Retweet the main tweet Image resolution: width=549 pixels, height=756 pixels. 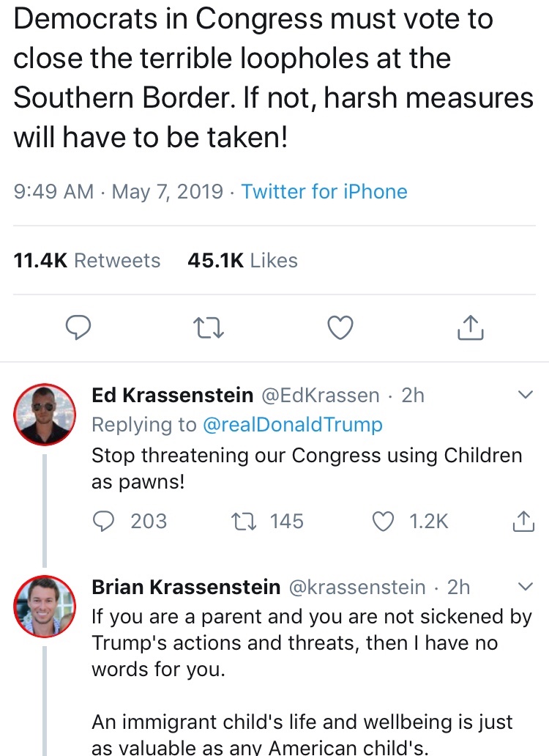pyautogui.click(x=209, y=328)
